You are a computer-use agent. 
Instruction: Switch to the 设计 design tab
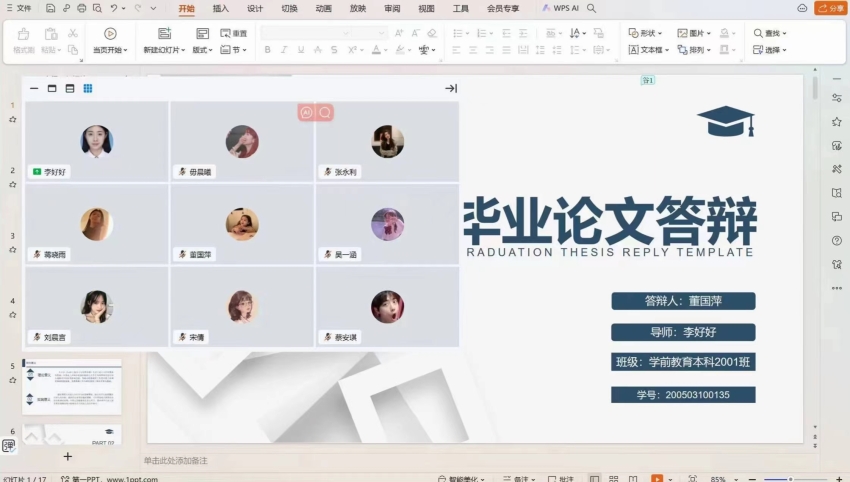click(255, 8)
